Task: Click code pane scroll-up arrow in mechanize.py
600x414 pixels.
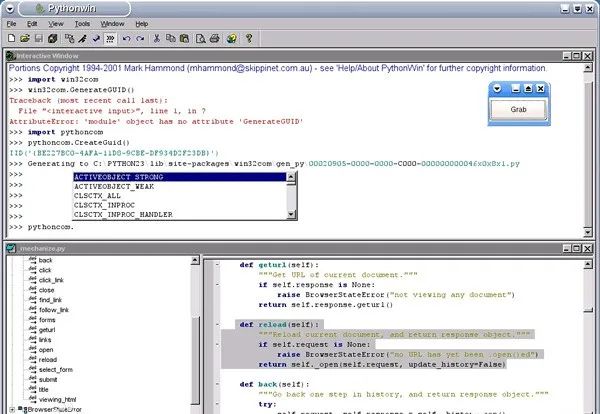Action: (588, 264)
